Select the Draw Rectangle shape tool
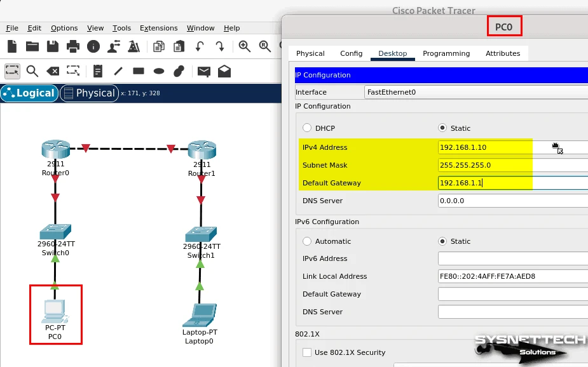The image size is (588, 367). coord(138,71)
